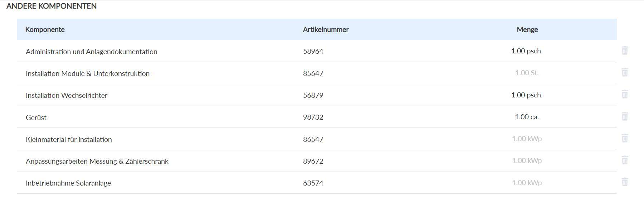
Task: Remove Kleinmaterial für Installation entry
Action: point(625,138)
